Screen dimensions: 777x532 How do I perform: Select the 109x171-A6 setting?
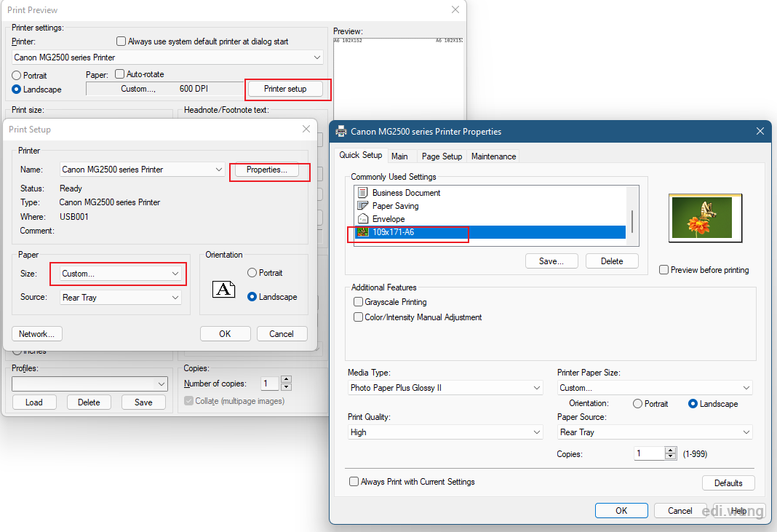click(490, 232)
